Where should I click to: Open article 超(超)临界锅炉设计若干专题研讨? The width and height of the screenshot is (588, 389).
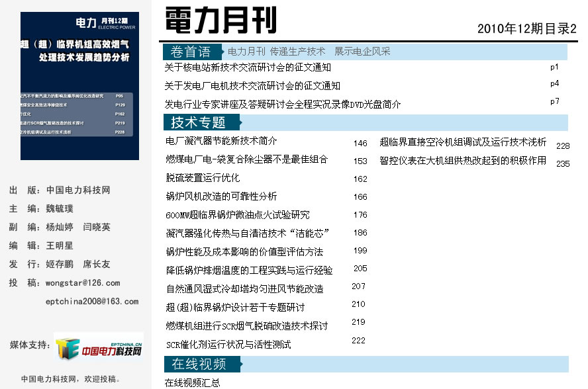235,308
